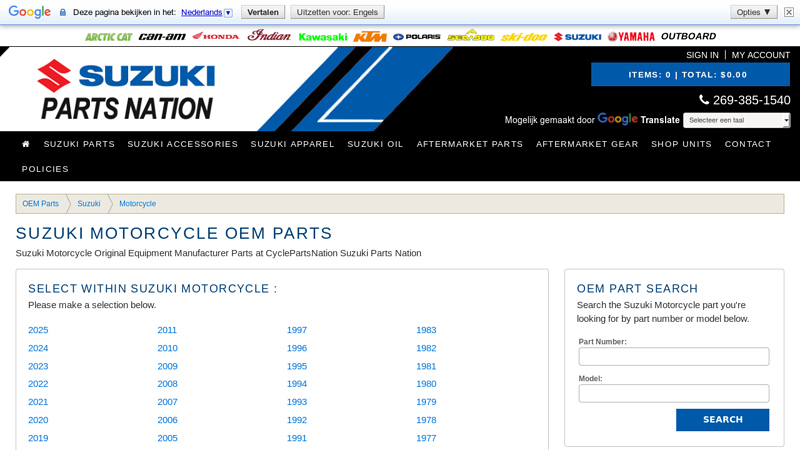Open the Honda brand logo

216,36
